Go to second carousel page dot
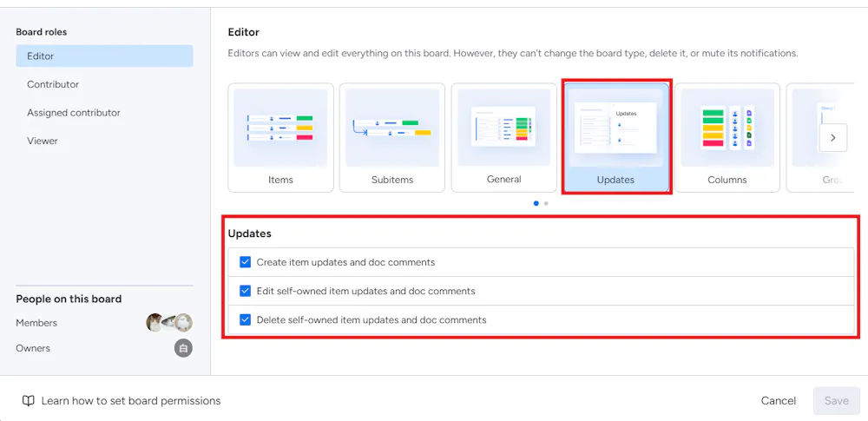This screenshot has height=421, width=868. pyautogui.click(x=546, y=203)
